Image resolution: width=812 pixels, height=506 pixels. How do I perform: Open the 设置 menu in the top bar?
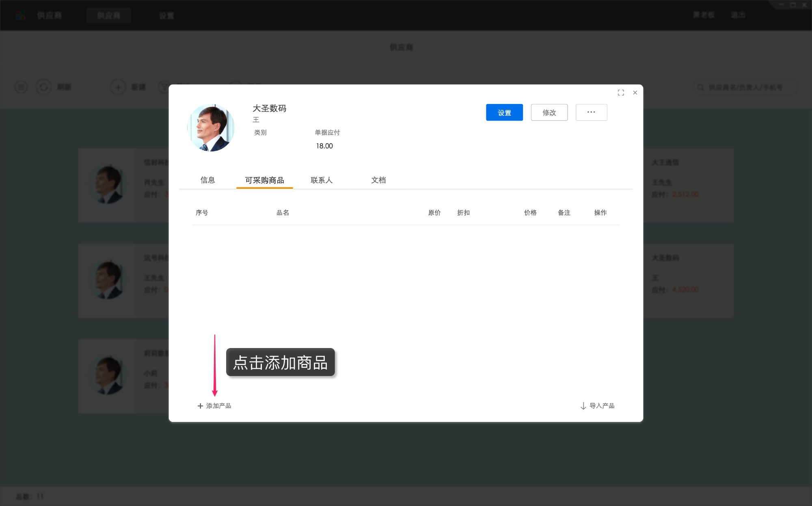tap(166, 15)
